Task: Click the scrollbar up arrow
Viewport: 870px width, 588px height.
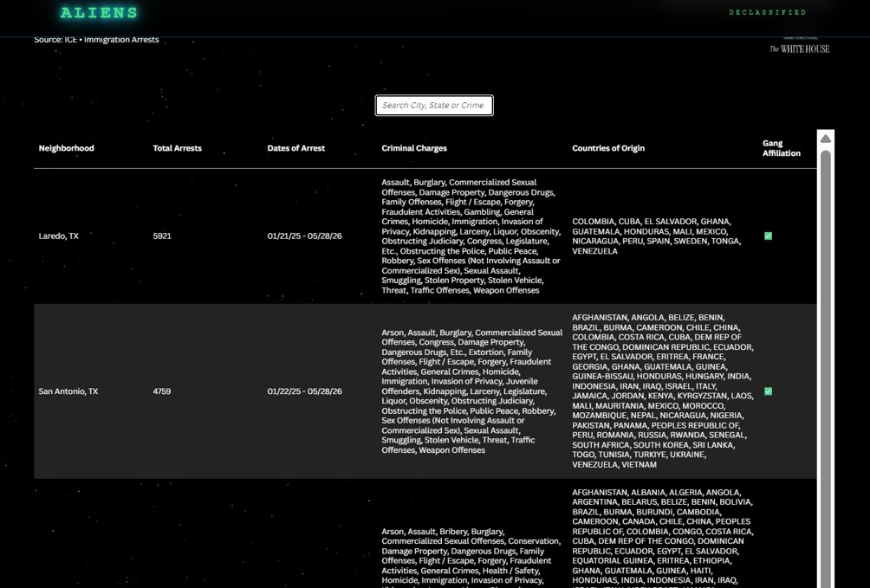Action: [826, 139]
